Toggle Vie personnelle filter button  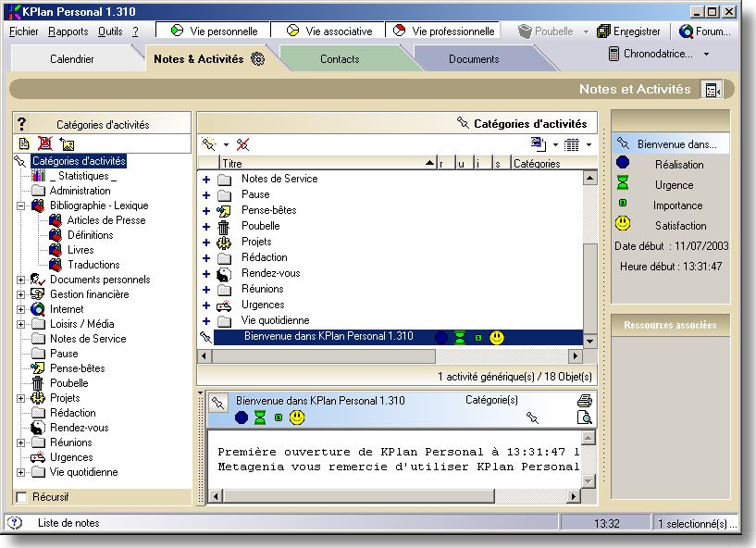pyautogui.click(x=213, y=31)
